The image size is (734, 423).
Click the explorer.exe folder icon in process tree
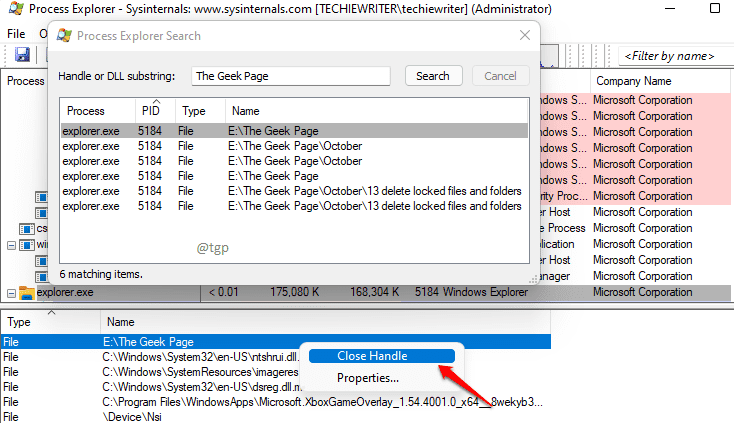[x=27, y=293]
